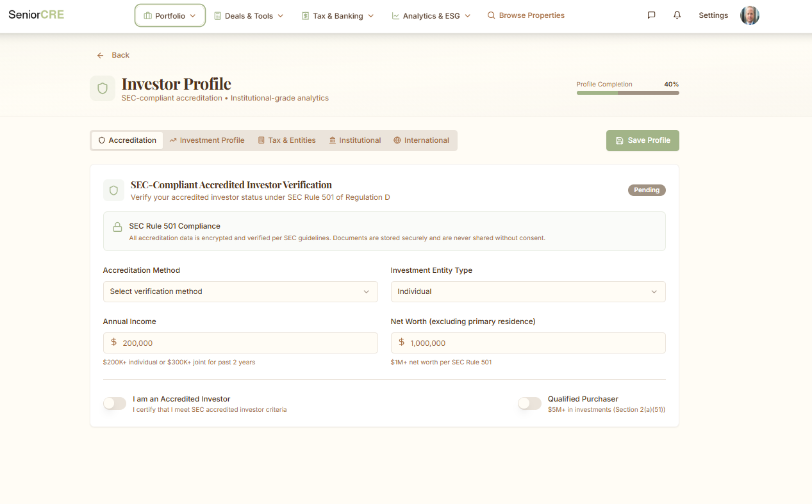Open the notifications bell
The width and height of the screenshot is (812, 504).
[677, 15]
